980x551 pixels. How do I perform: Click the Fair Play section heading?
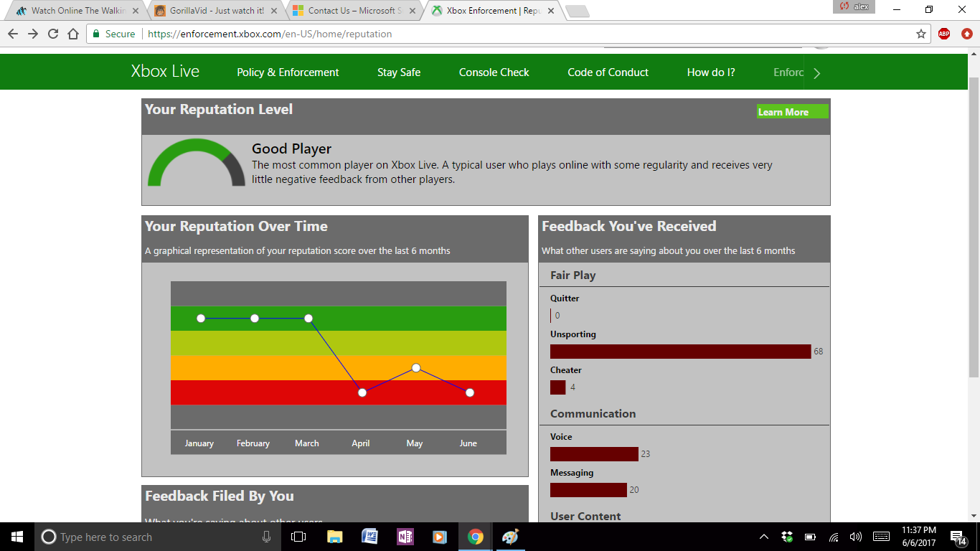click(x=573, y=275)
